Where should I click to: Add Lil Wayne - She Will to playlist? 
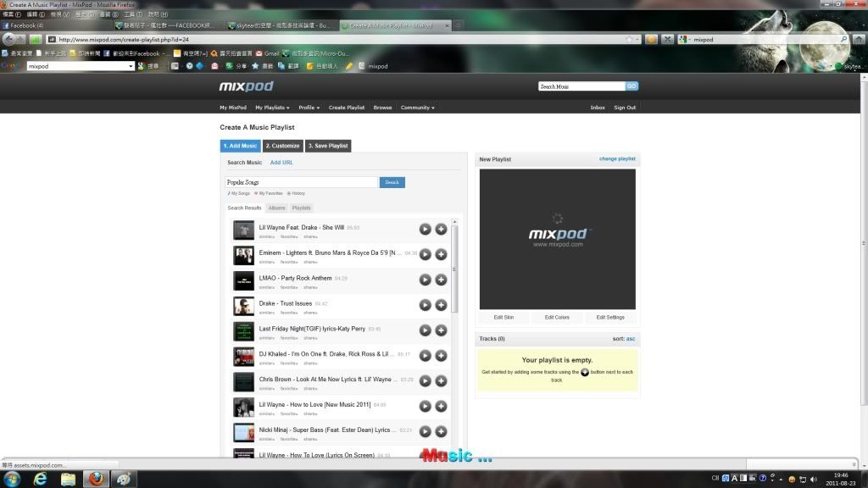click(441, 229)
